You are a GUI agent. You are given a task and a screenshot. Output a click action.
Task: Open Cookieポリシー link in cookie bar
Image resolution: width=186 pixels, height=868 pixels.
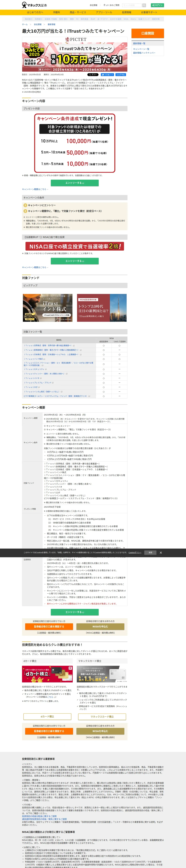[x=135, y=553]
